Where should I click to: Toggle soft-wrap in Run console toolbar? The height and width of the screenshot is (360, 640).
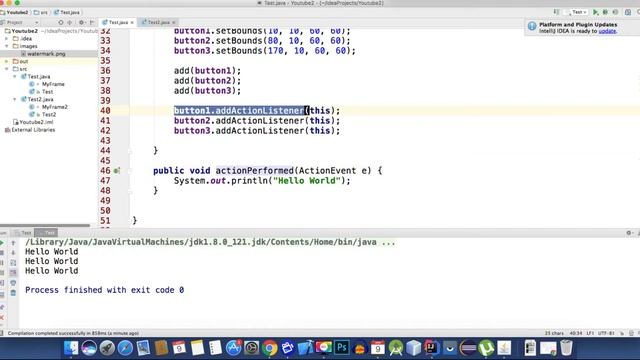coord(13,262)
